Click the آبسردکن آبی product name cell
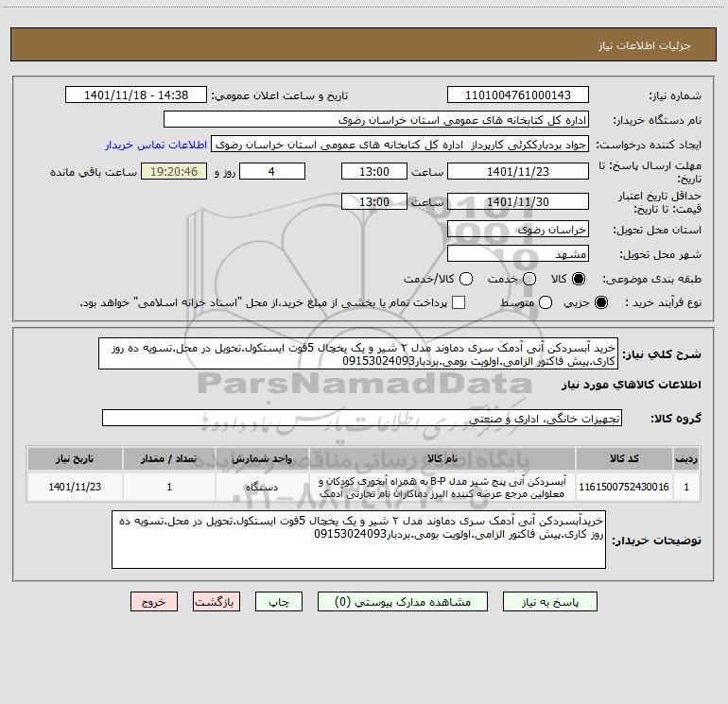728x704 pixels. tap(442, 487)
